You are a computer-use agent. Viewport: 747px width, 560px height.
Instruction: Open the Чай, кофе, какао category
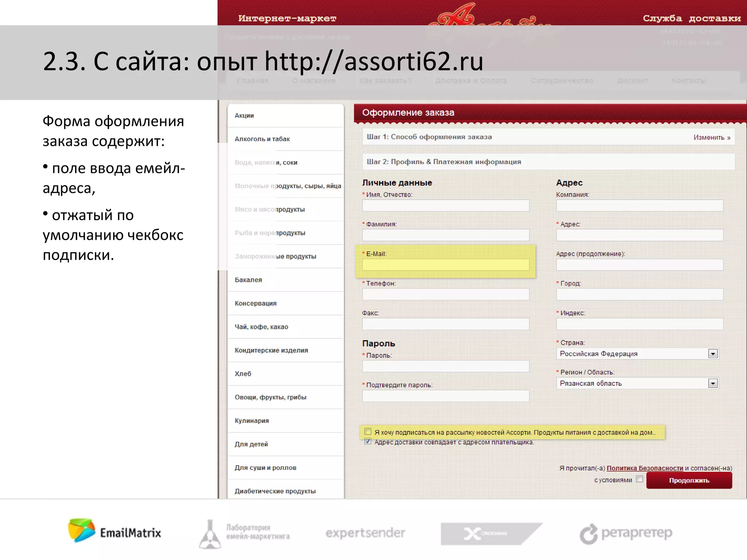[x=285, y=327]
